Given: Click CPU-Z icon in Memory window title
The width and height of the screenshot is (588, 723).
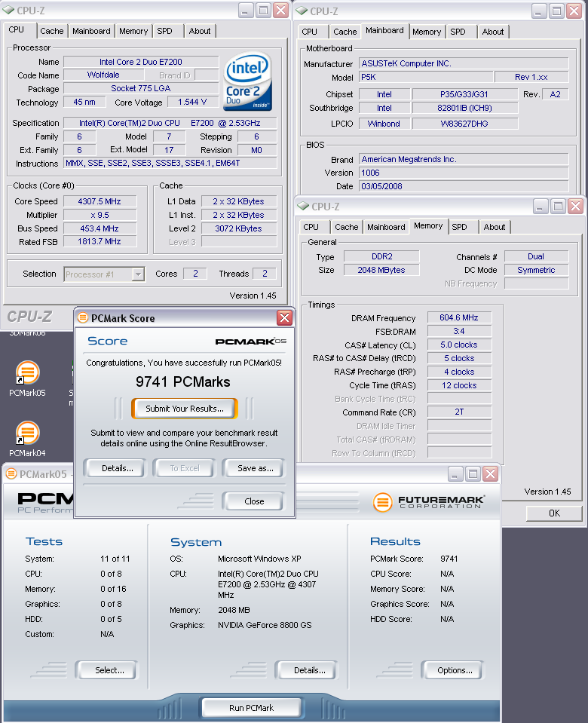Looking at the screenshot, I should click(x=303, y=206).
